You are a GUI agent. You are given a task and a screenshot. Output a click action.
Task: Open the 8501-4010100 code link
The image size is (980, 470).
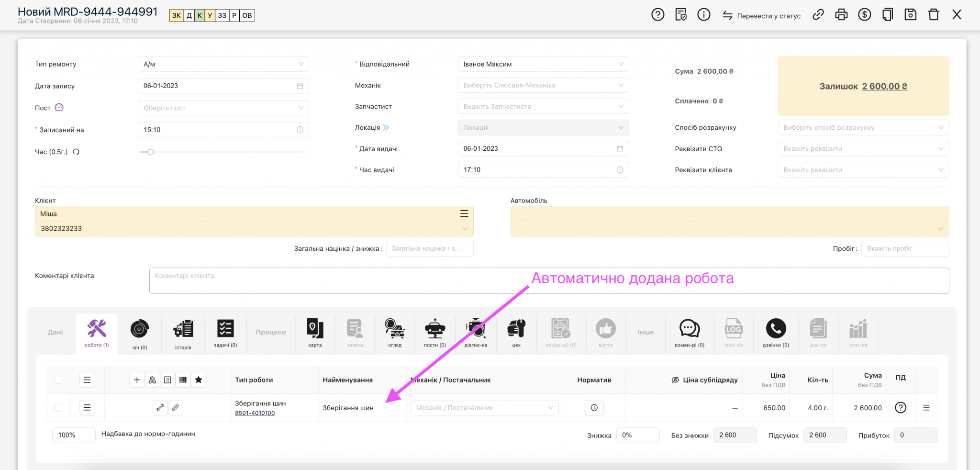pyautogui.click(x=255, y=413)
